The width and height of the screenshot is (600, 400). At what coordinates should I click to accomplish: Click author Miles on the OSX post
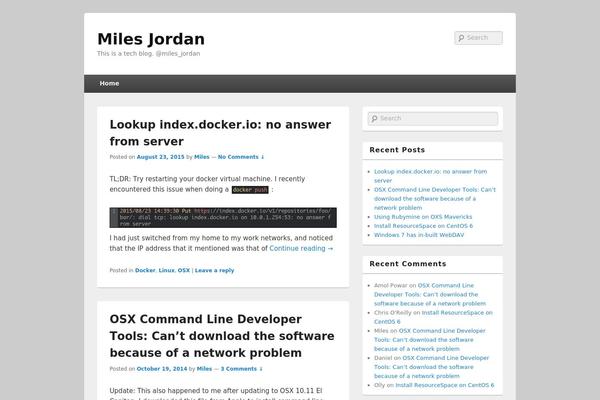(204, 369)
